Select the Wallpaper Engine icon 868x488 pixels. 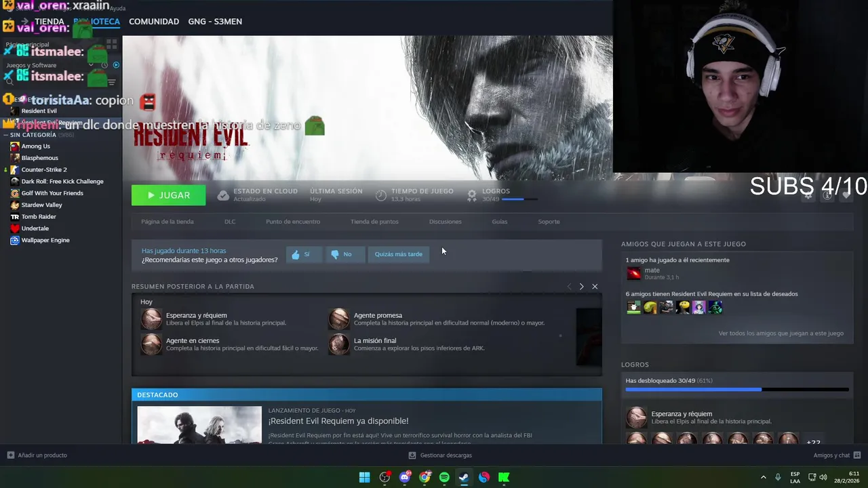pos(15,240)
